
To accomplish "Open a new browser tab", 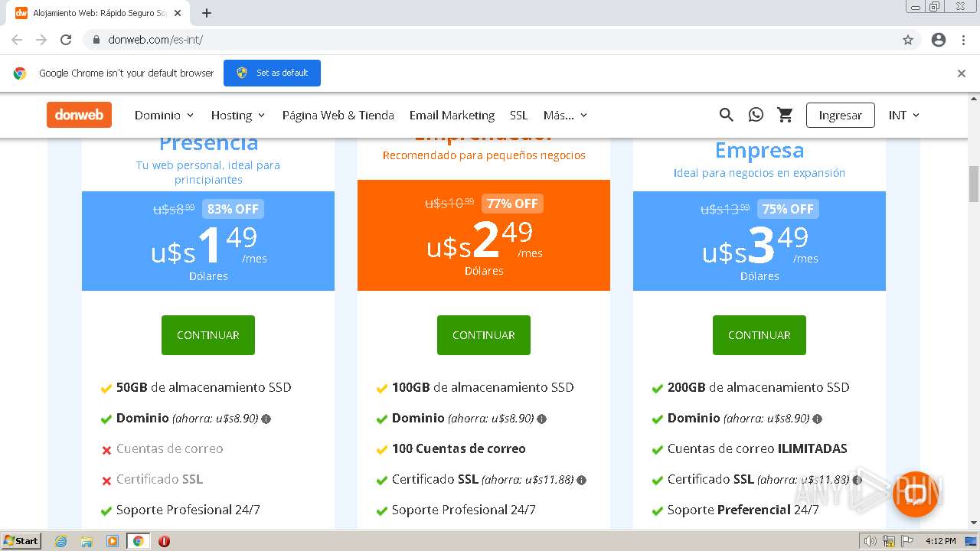I will pos(207,13).
